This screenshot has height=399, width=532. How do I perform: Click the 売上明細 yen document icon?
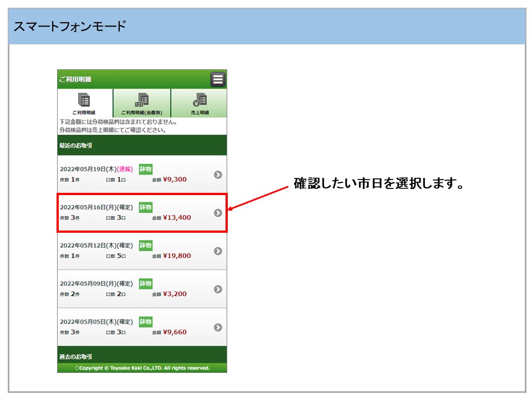pos(199,100)
